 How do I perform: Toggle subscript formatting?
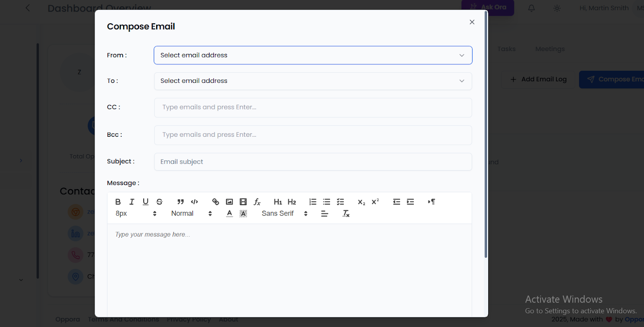point(361,202)
